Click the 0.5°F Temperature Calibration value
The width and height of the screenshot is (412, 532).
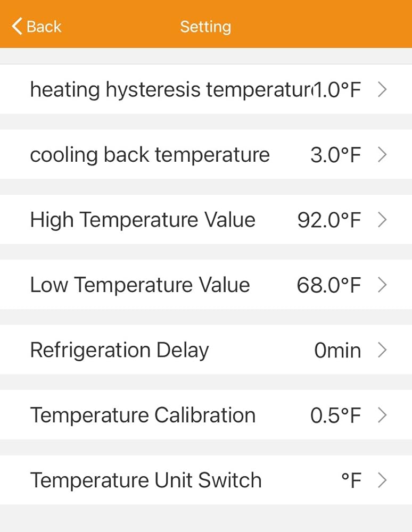coord(335,415)
